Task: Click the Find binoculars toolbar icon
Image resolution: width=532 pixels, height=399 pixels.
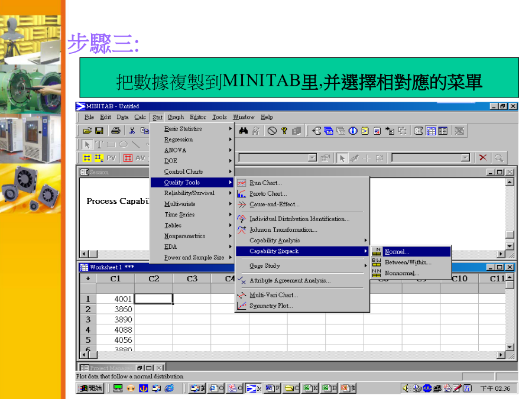Action: 244,131
